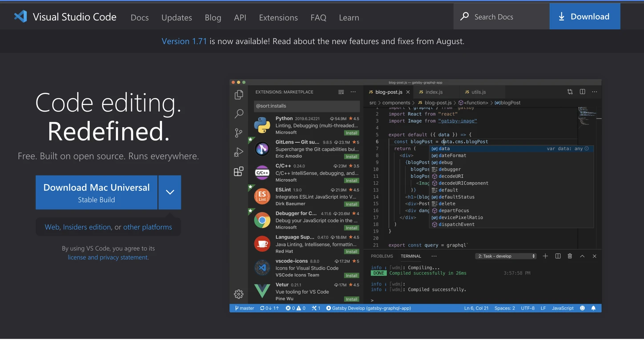The image size is (644, 341).
Task: Select decodeURIComponent suggestion
Action: (511, 183)
